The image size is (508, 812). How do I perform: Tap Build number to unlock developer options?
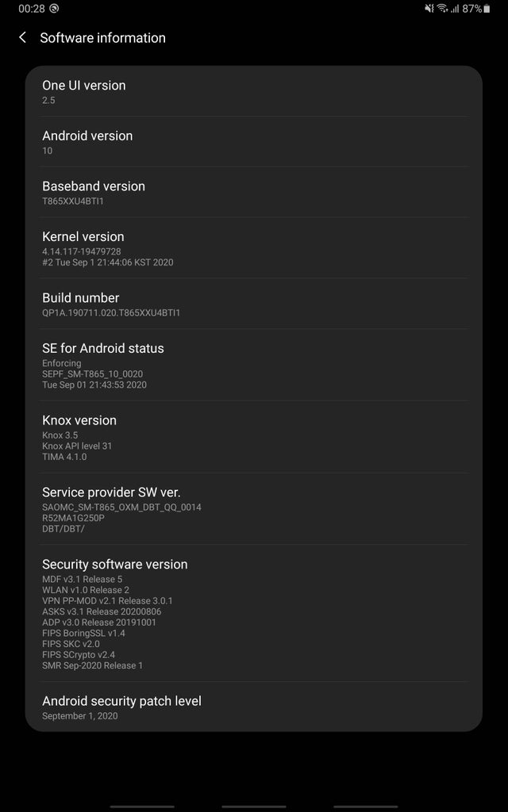point(254,304)
